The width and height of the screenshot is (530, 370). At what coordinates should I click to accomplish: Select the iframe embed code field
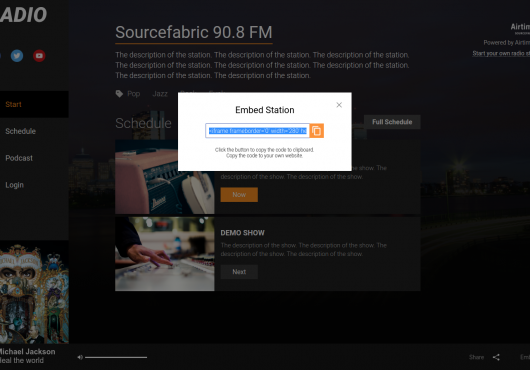[257, 131]
